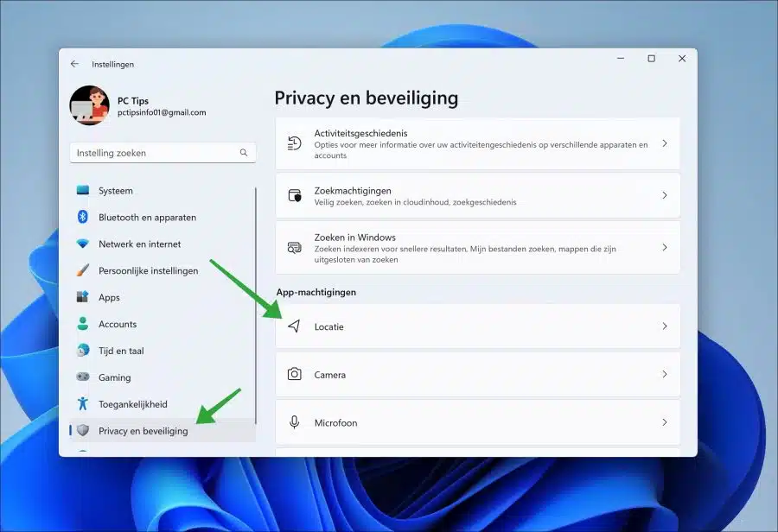Click the shield icon for Privacy en beveiliging
The height and width of the screenshot is (532, 778).
(x=83, y=430)
